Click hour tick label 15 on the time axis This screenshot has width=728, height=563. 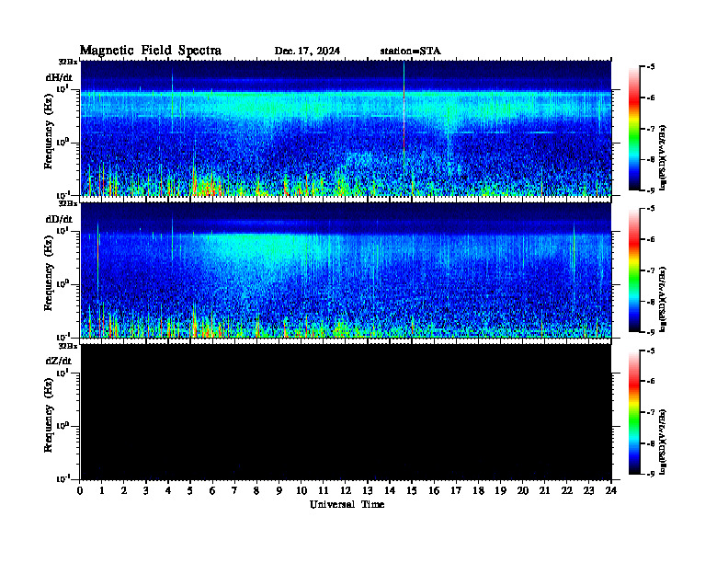coord(412,491)
